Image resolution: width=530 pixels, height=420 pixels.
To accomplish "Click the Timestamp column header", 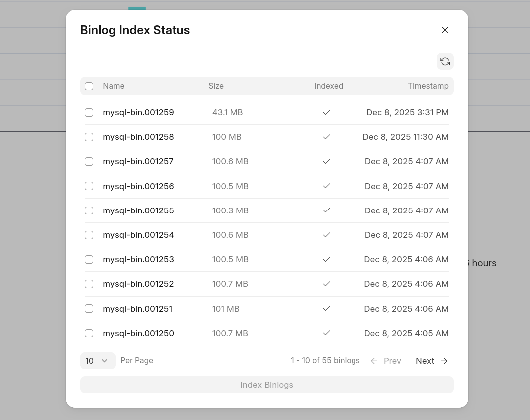I will 428,86.
